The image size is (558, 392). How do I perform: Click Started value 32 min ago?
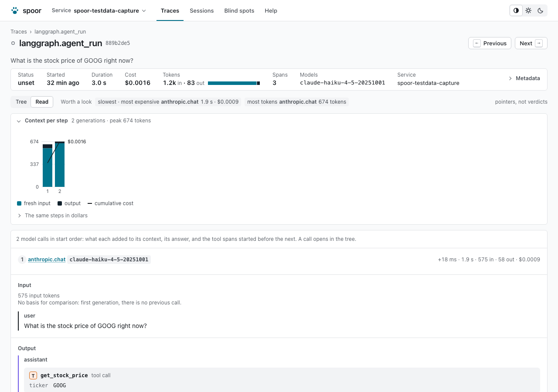[x=63, y=83]
